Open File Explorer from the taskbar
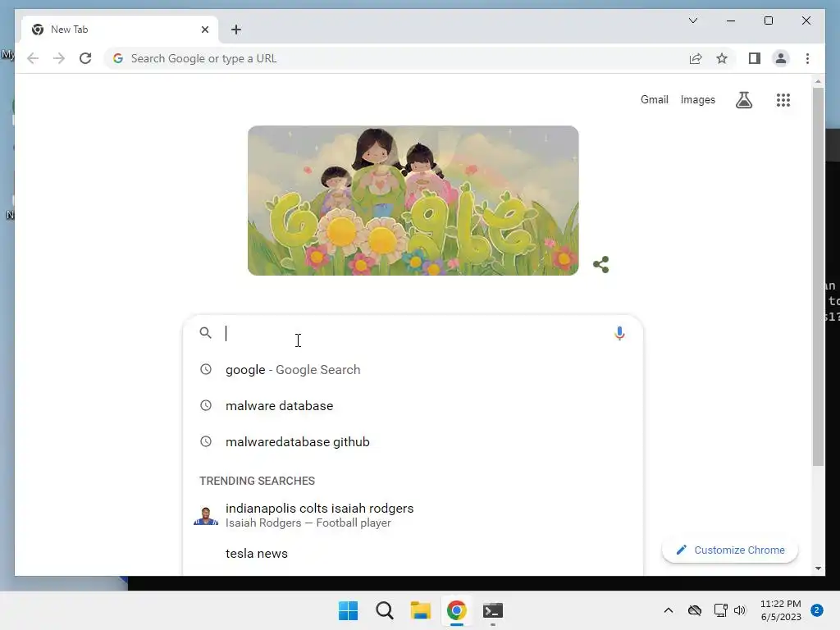This screenshot has height=630, width=840. click(x=421, y=610)
